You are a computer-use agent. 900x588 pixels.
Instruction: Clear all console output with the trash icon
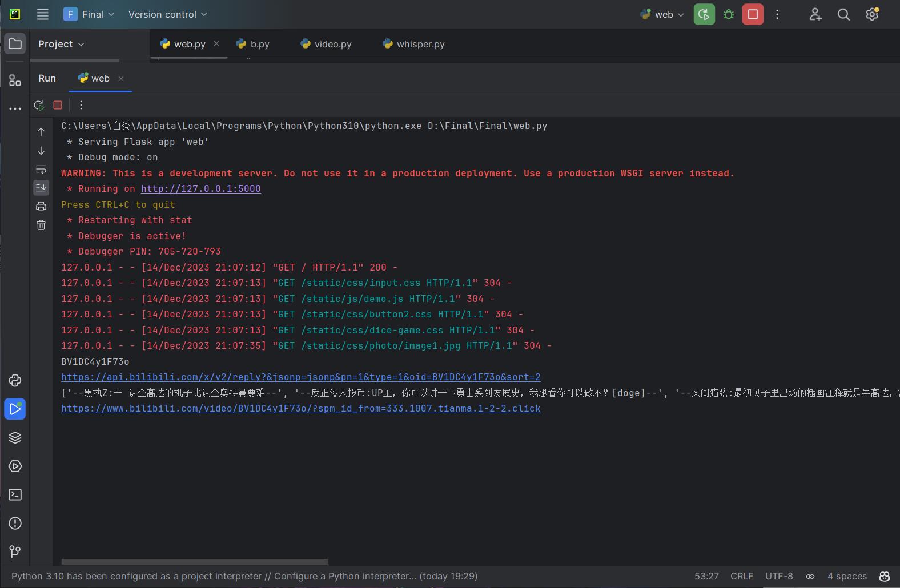41,225
